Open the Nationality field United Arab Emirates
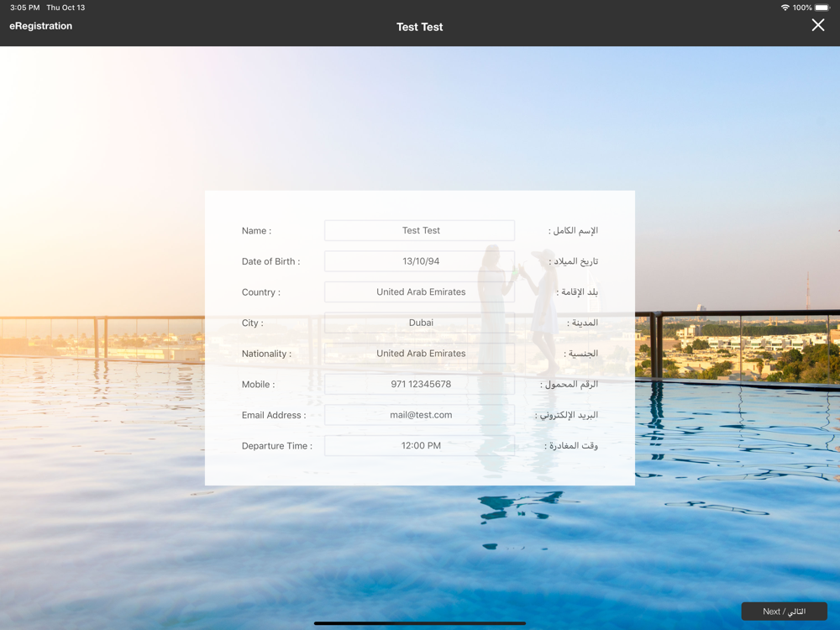Viewport: 840px width, 630px height. tap(419, 354)
